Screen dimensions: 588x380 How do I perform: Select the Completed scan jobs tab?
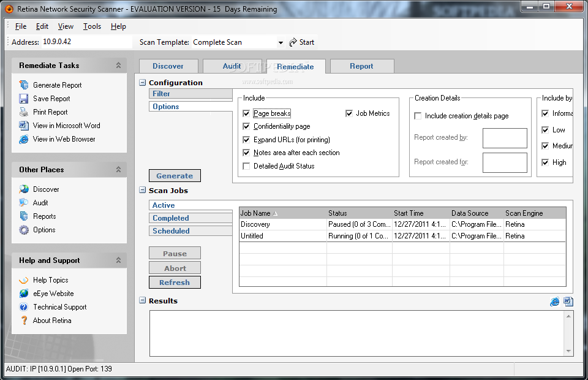[190, 218]
